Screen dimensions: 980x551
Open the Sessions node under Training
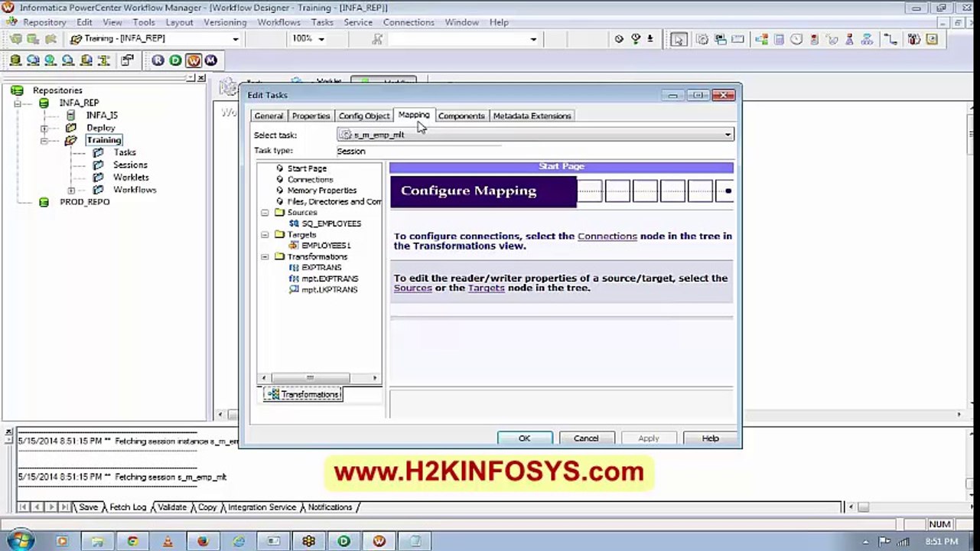[130, 165]
